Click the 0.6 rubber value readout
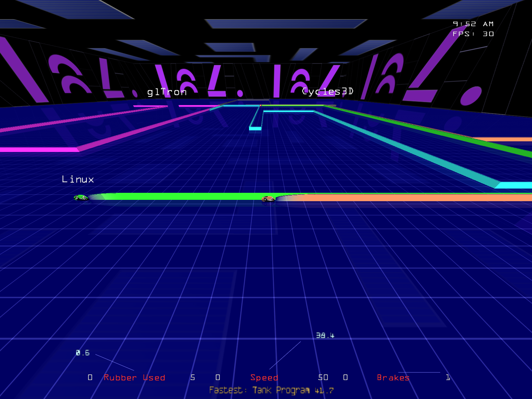Screen dimensions: 532x399 82,353
